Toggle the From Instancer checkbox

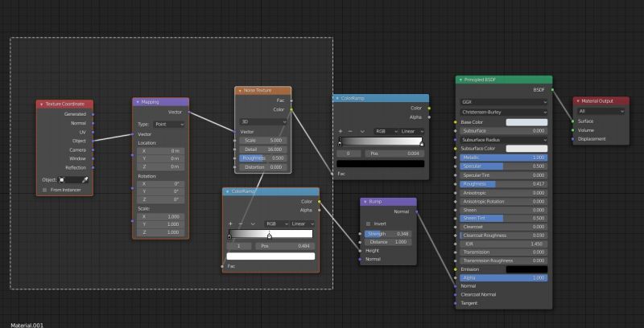(x=45, y=190)
